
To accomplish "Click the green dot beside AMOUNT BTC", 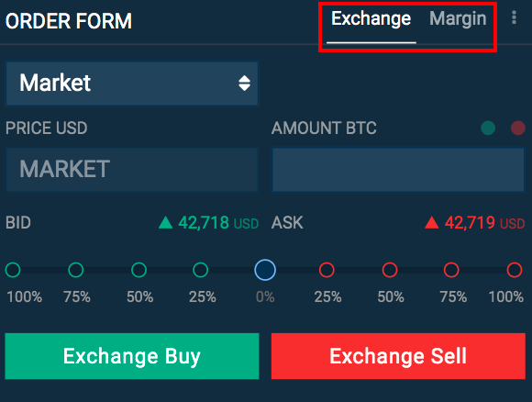I will point(488,128).
